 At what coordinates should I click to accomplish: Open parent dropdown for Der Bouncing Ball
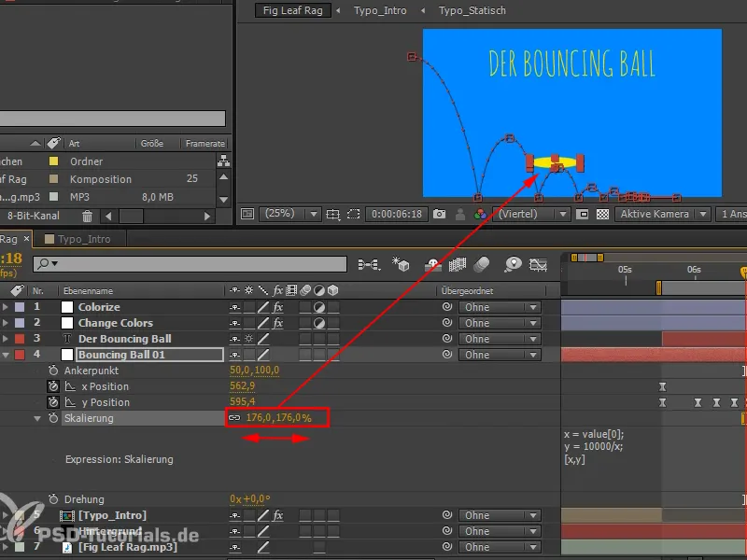point(501,339)
